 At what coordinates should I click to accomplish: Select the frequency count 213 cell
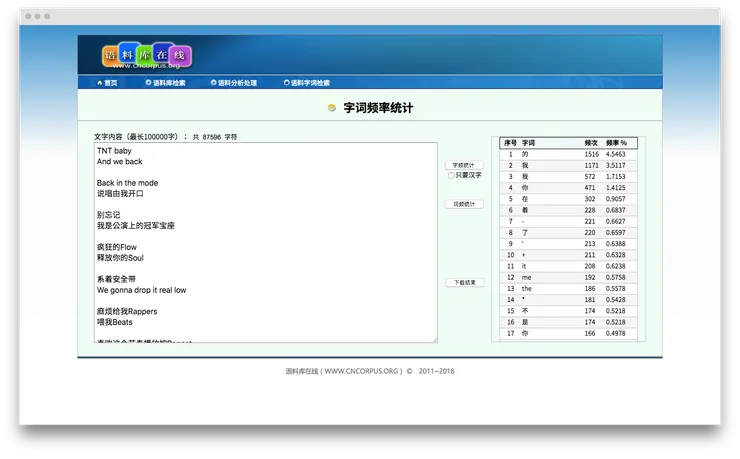pos(590,244)
